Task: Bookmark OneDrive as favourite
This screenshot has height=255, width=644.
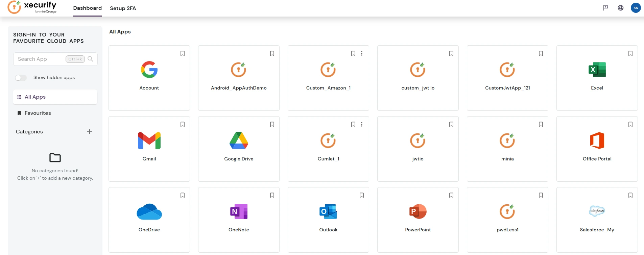Action: click(x=183, y=195)
